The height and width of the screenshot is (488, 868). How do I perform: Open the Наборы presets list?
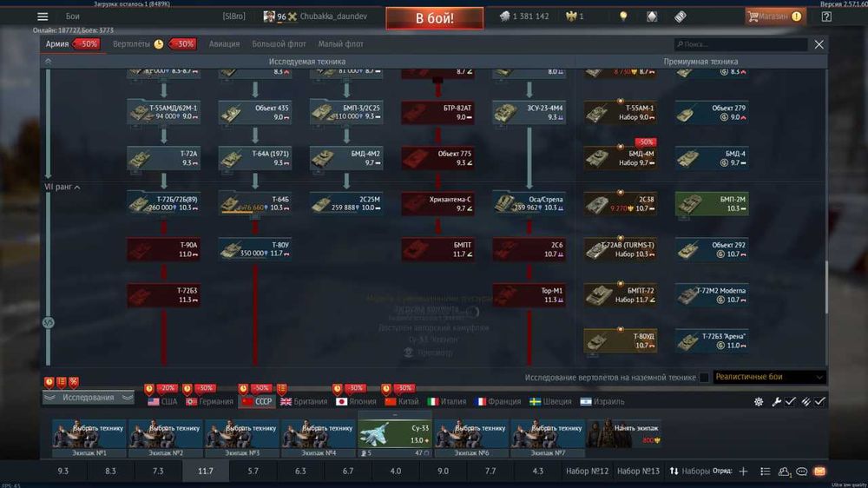[x=690, y=472]
